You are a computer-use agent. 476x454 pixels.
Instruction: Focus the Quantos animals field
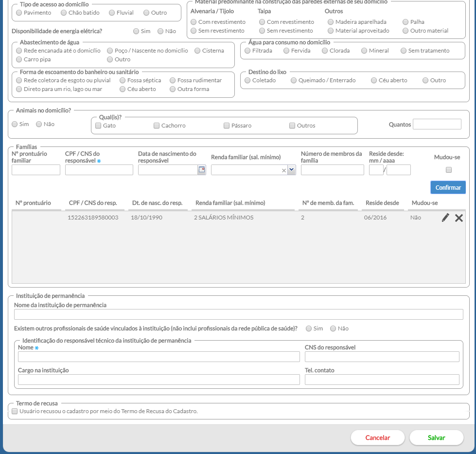coord(437,124)
